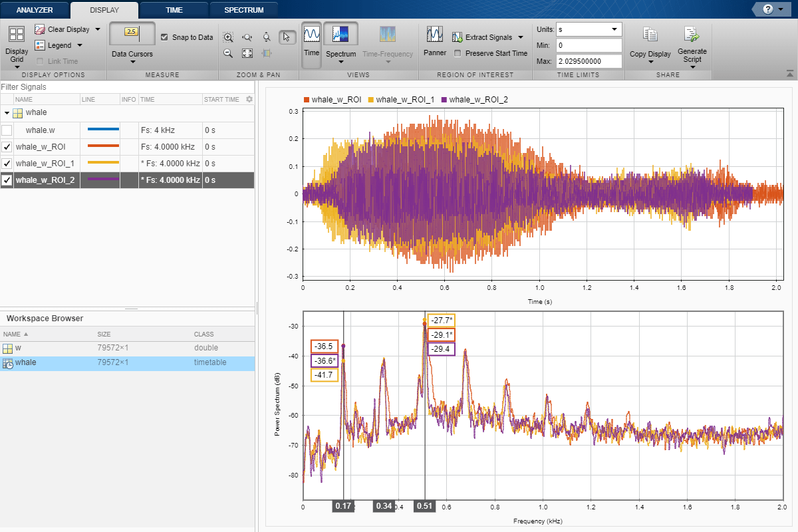
Task: Enable Preserve Start Time checkbox
Action: (x=458, y=53)
